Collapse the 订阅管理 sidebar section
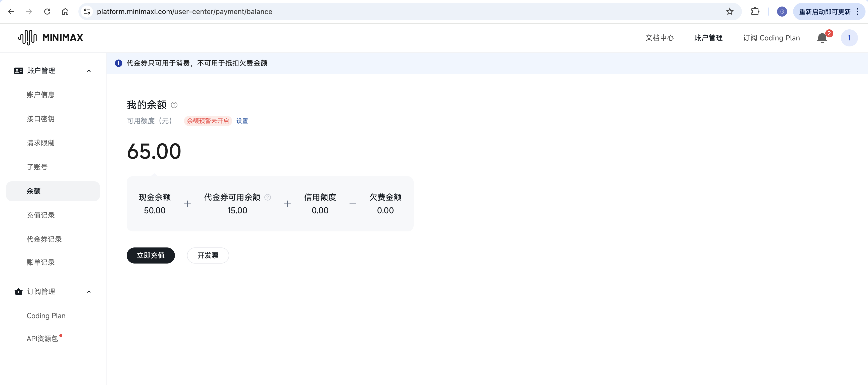The image size is (868, 385). [89, 291]
